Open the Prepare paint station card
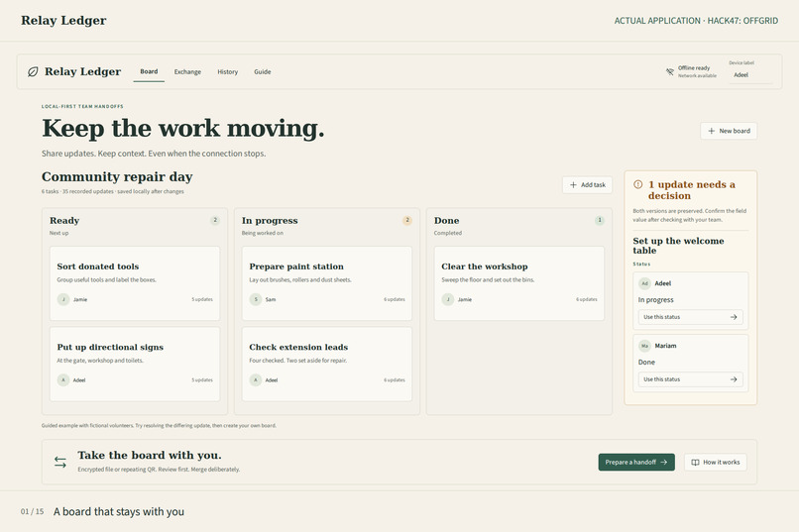 coord(326,283)
